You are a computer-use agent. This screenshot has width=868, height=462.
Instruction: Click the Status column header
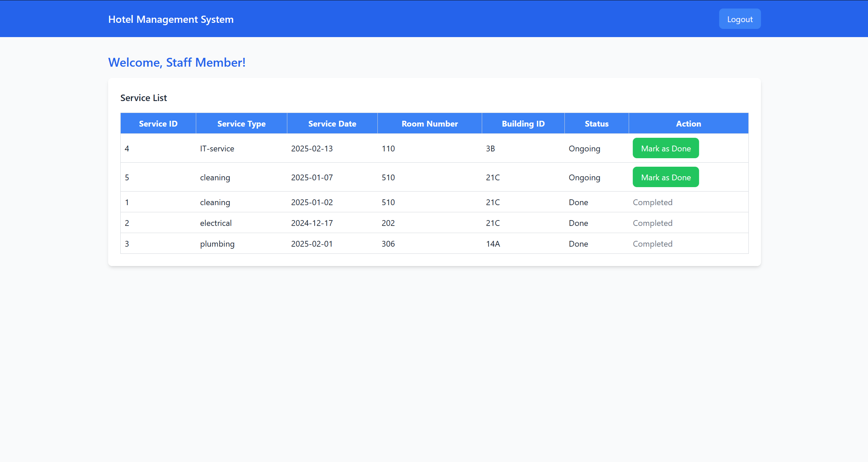596,123
